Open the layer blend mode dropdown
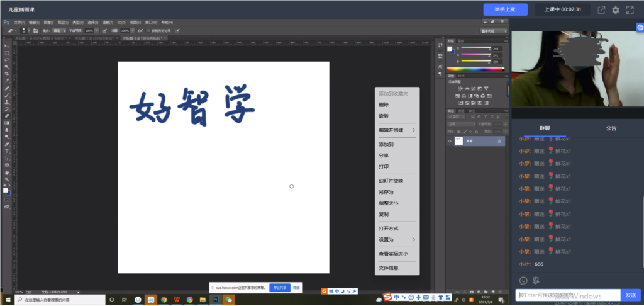 pos(462,124)
